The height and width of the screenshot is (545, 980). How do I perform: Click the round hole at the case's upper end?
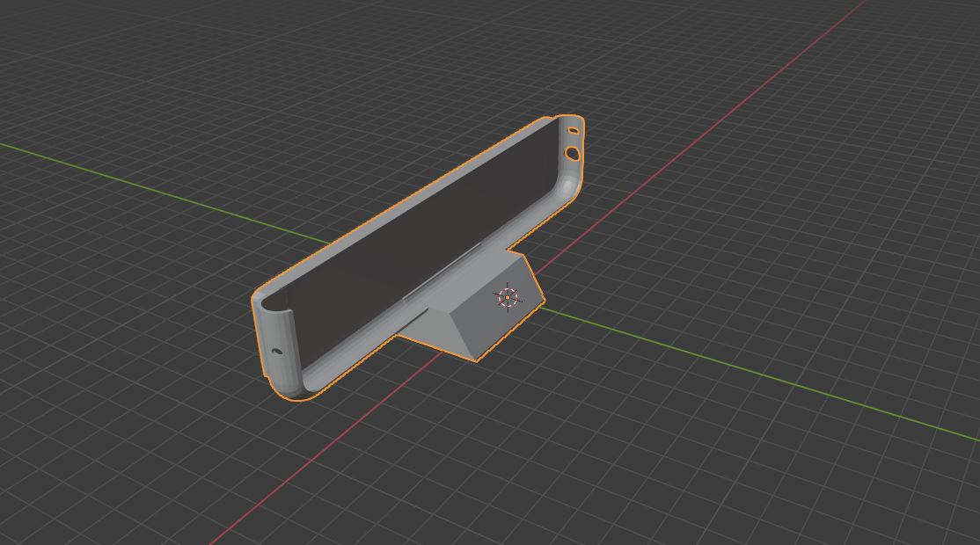572,152
